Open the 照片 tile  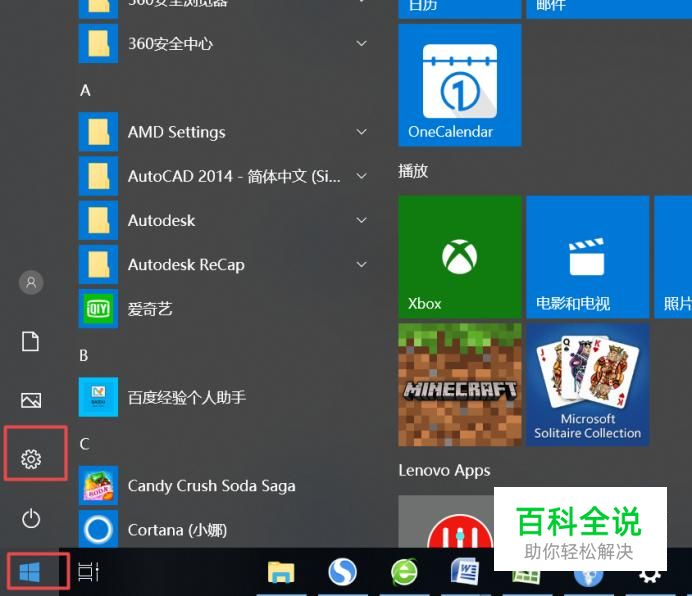[673, 257]
